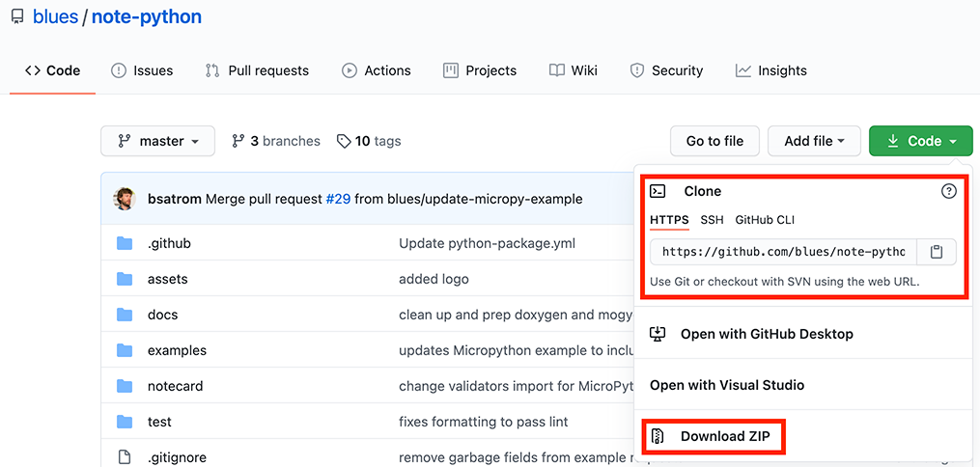Open commit 'added logo'
The height and width of the screenshot is (467, 980).
tap(434, 279)
